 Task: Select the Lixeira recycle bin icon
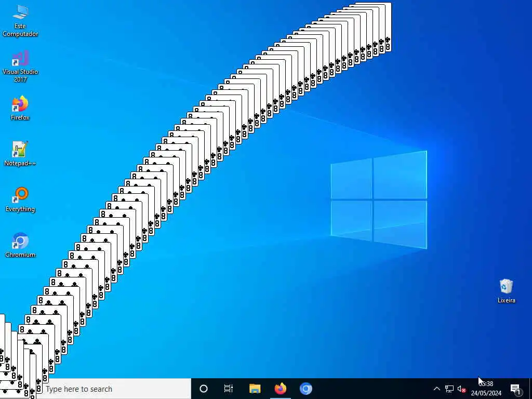[x=506, y=291]
